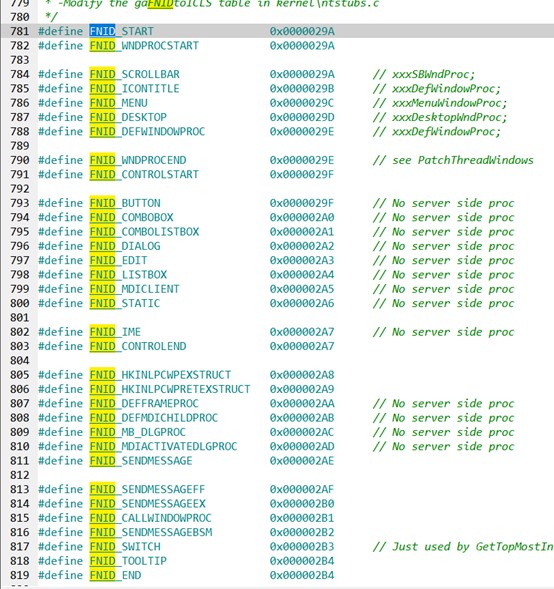Viewport: 554px width, 589px height.
Task: Click FNID_MDIACTIVATEDLGPROC identifier
Action: pyautogui.click(x=163, y=446)
